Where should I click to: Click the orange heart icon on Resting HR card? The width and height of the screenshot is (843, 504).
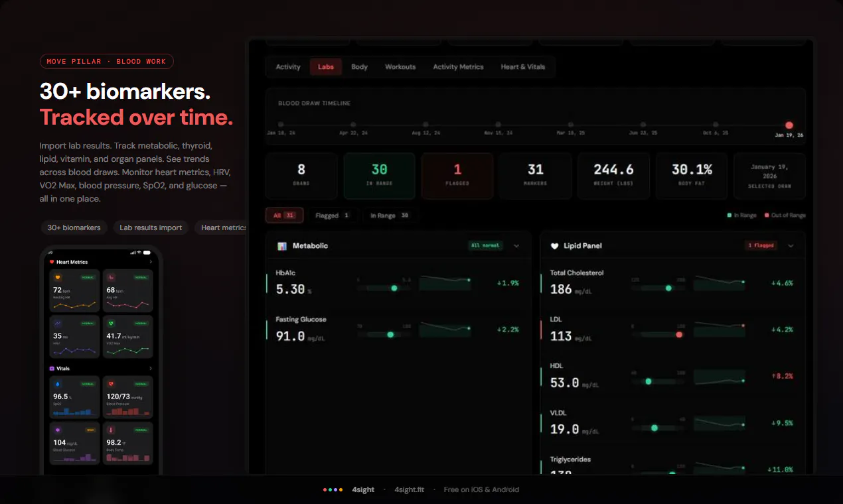(58, 277)
